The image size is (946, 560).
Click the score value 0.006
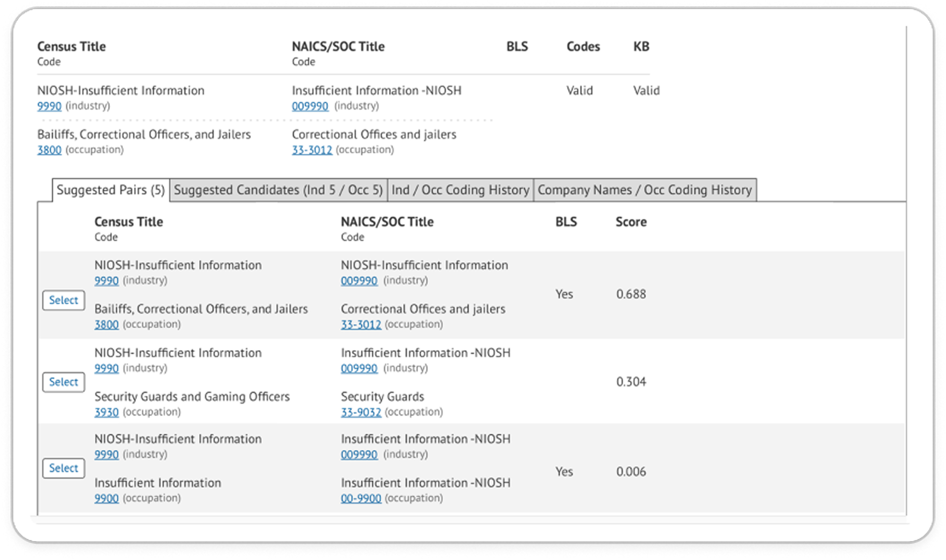point(631,472)
